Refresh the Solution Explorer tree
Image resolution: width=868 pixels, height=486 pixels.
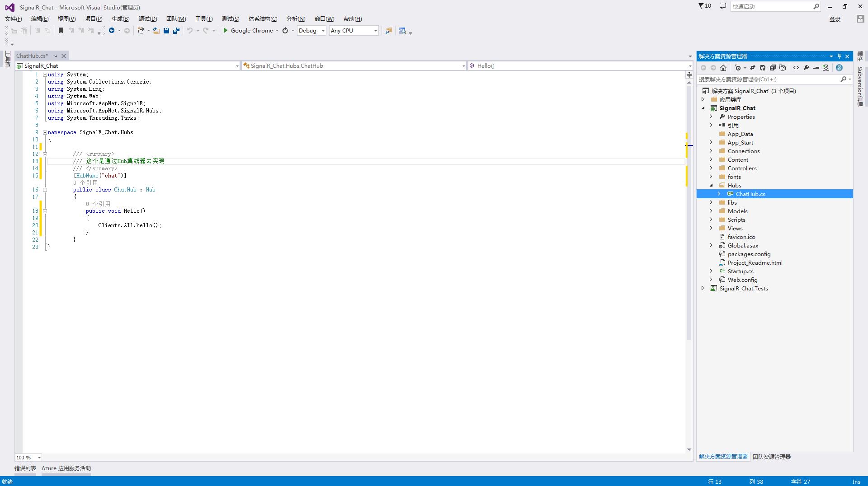pos(763,68)
